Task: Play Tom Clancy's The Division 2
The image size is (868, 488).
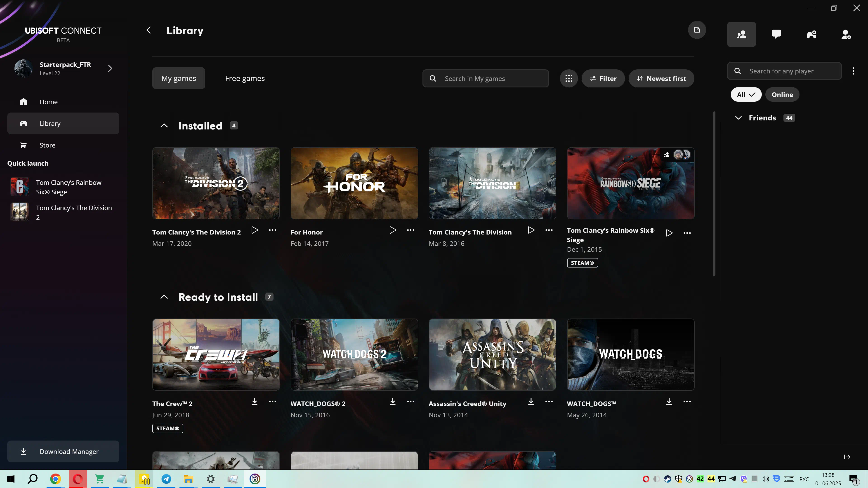Action: [255, 230]
